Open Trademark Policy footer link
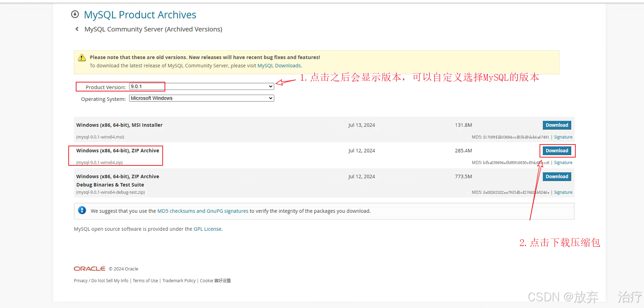This screenshot has height=308, width=644. click(179, 281)
